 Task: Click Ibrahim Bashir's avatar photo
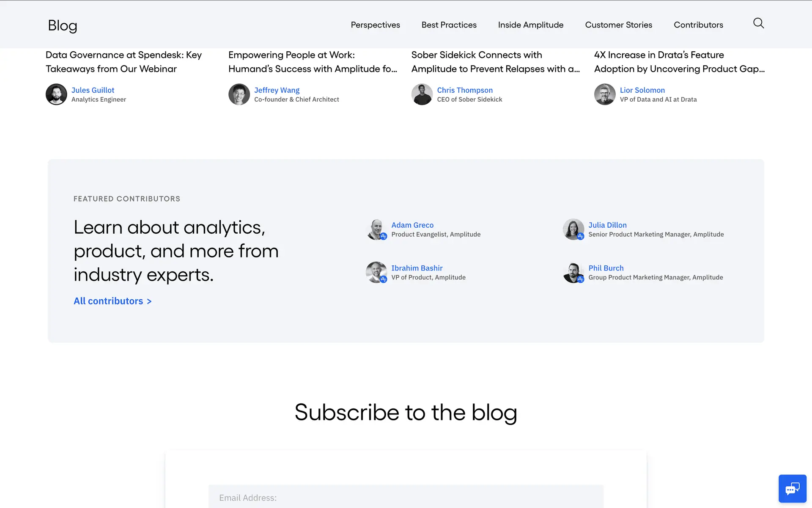click(x=376, y=272)
